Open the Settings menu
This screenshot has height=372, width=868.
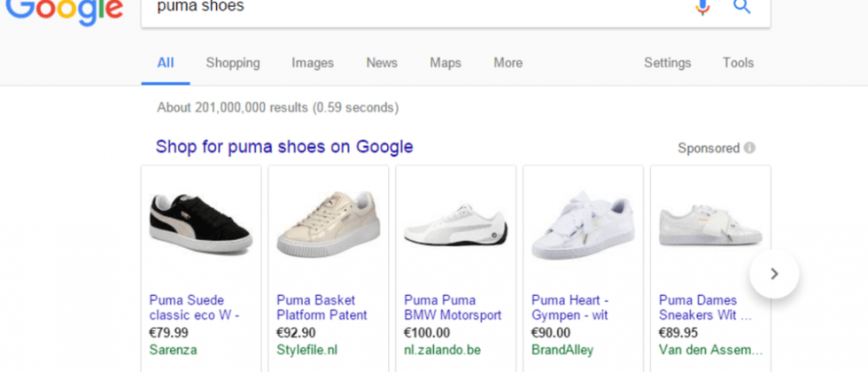[x=668, y=63]
